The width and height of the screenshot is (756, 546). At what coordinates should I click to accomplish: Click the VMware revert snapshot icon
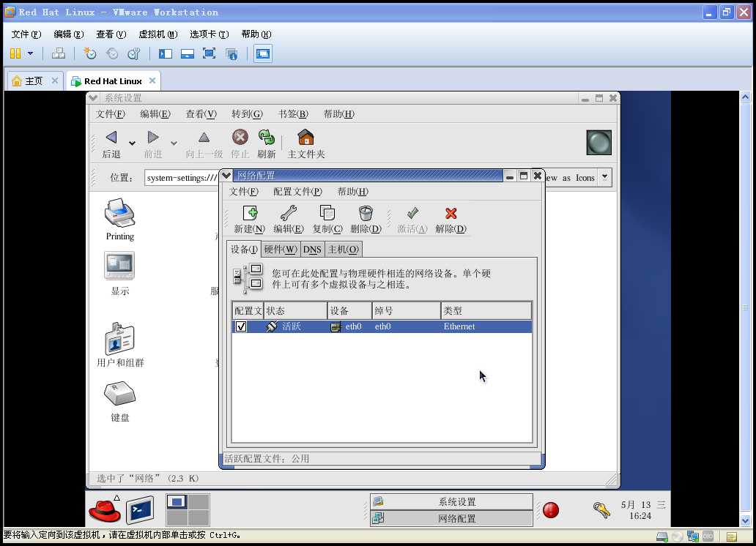[112, 53]
